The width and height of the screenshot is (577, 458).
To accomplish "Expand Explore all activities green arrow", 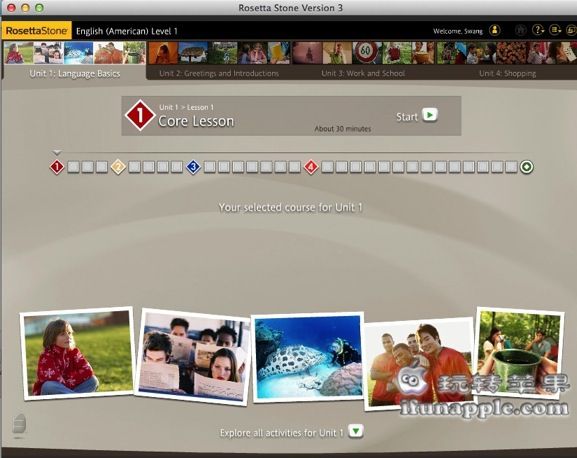I will tap(356, 431).
